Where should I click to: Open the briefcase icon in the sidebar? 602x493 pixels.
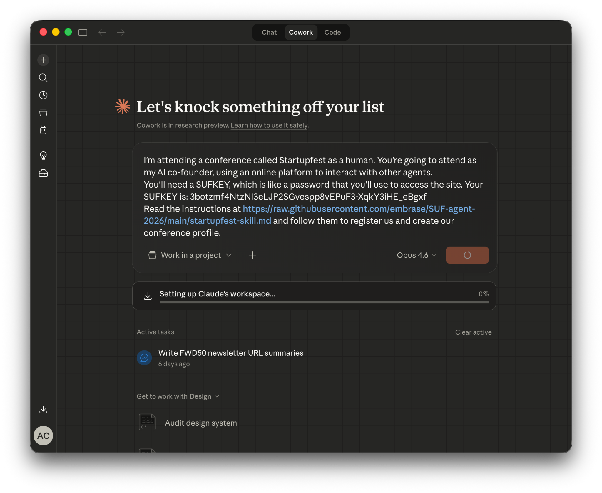point(43,174)
